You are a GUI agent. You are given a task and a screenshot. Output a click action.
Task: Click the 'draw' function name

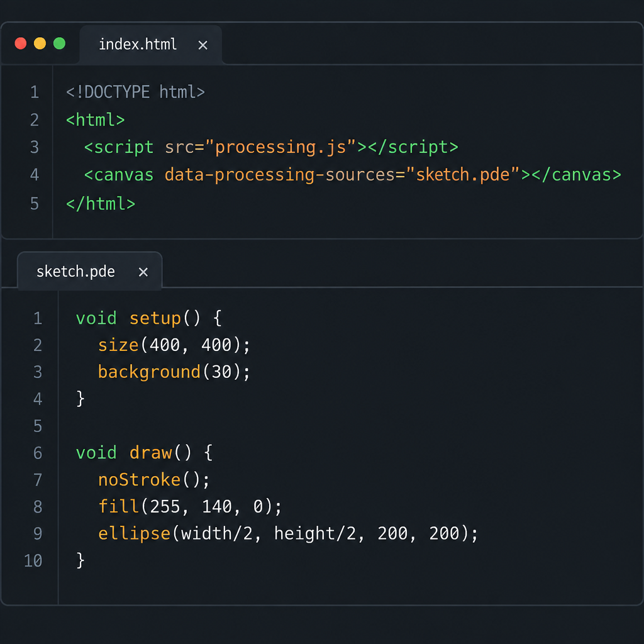151,453
